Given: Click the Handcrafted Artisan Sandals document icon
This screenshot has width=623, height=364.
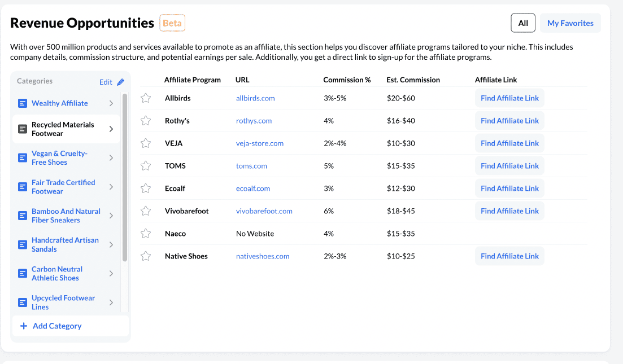Looking at the screenshot, I should click(23, 244).
